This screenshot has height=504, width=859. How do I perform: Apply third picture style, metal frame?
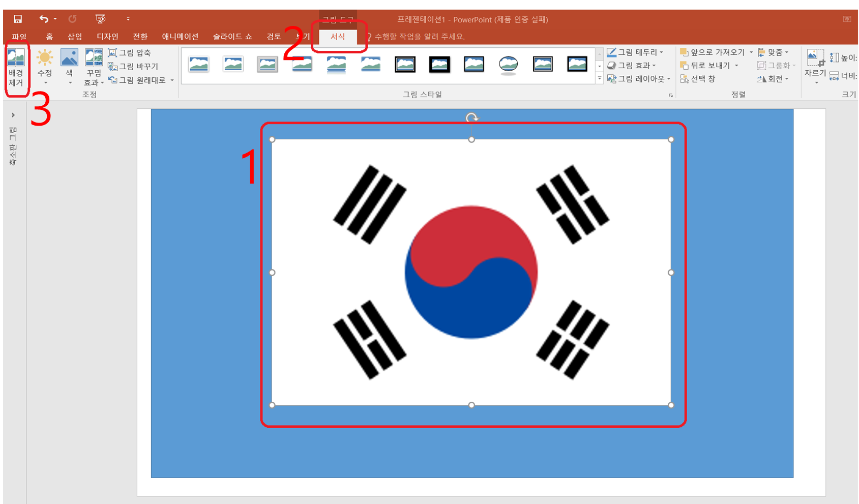click(x=268, y=65)
